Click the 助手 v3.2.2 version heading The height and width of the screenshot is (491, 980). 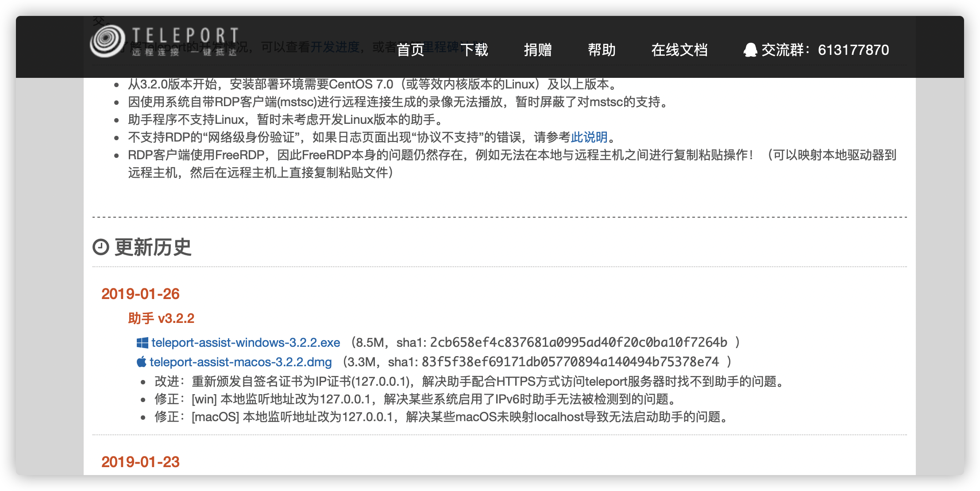click(161, 318)
